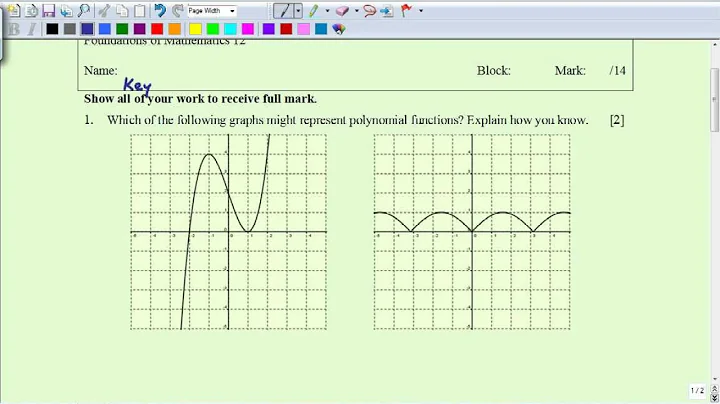Click the magnifying glass search icon
The height and width of the screenshot is (404, 720).
(x=84, y=11)
